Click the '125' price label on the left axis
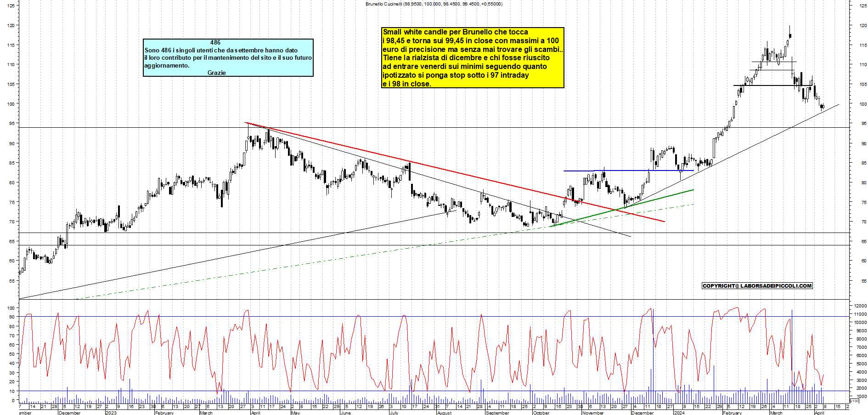This screenshot has height=415, width=868. pyautogui.click(x=11, y=6)
